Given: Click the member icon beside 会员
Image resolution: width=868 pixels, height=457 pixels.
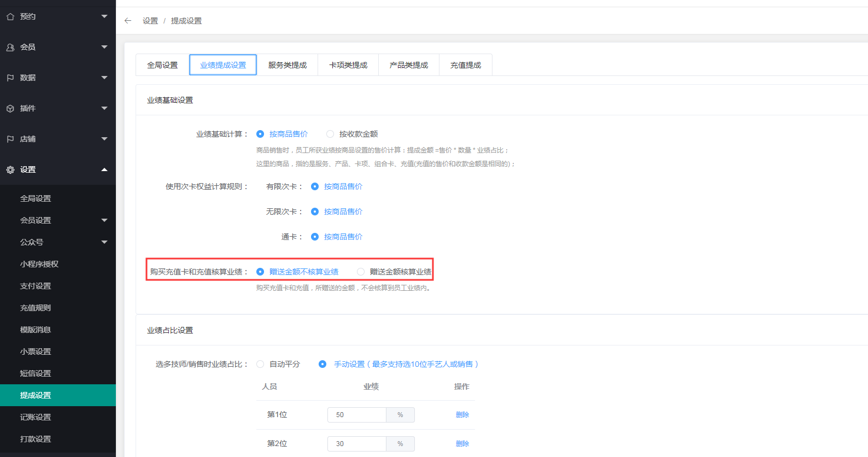Looking at the screenshot, I should pyautogui.click(x=10, y=47).
